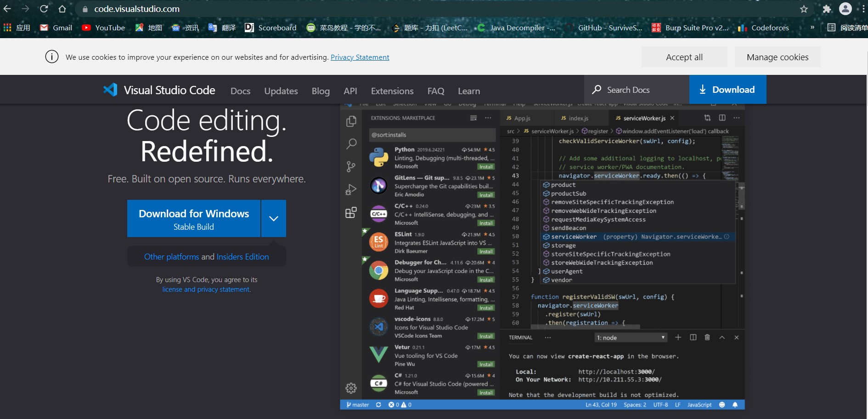The image size is (868, 419).
Task: Open license and privacy statement link
Action: coord(207,289)
